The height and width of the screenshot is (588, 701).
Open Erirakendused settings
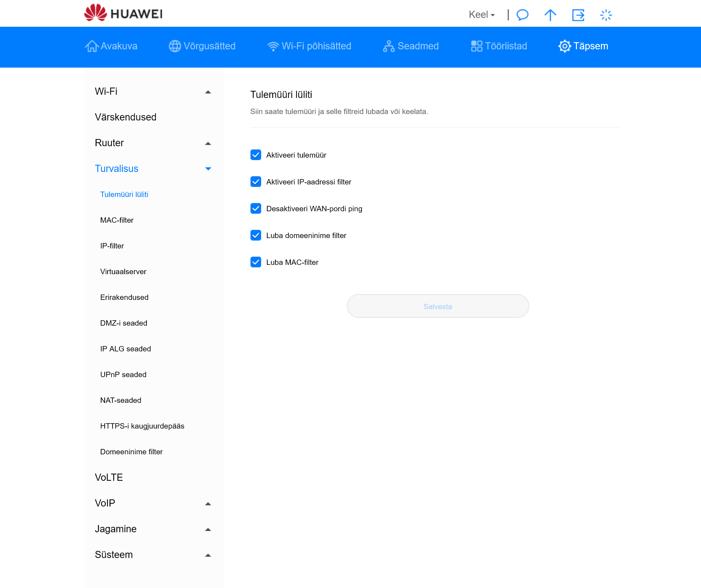point(124,297)
